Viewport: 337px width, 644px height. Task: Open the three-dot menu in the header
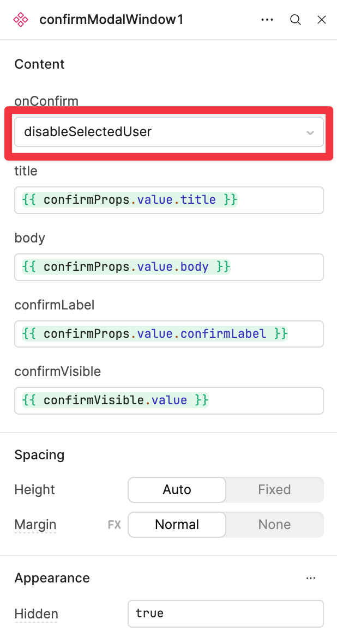pos(267,20)
